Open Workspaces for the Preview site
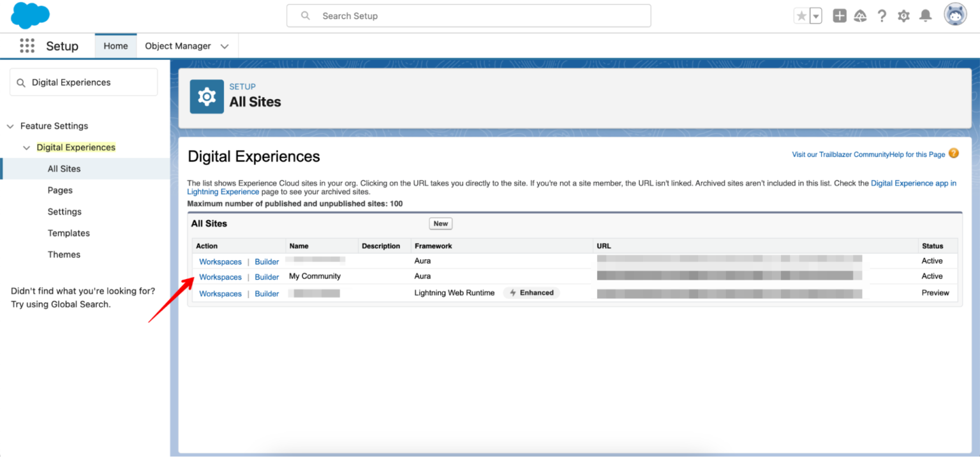Viewport: 980px width, 457px height. [x=220, y=294]
